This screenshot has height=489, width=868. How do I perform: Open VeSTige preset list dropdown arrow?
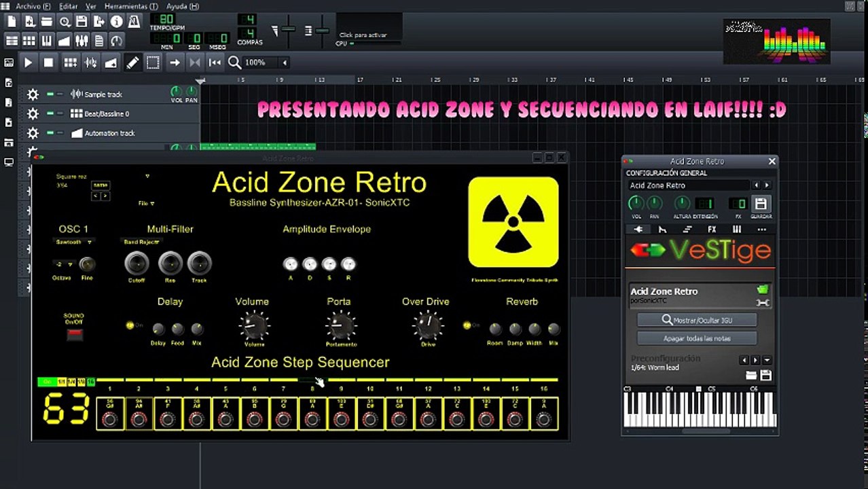(767, 360)
